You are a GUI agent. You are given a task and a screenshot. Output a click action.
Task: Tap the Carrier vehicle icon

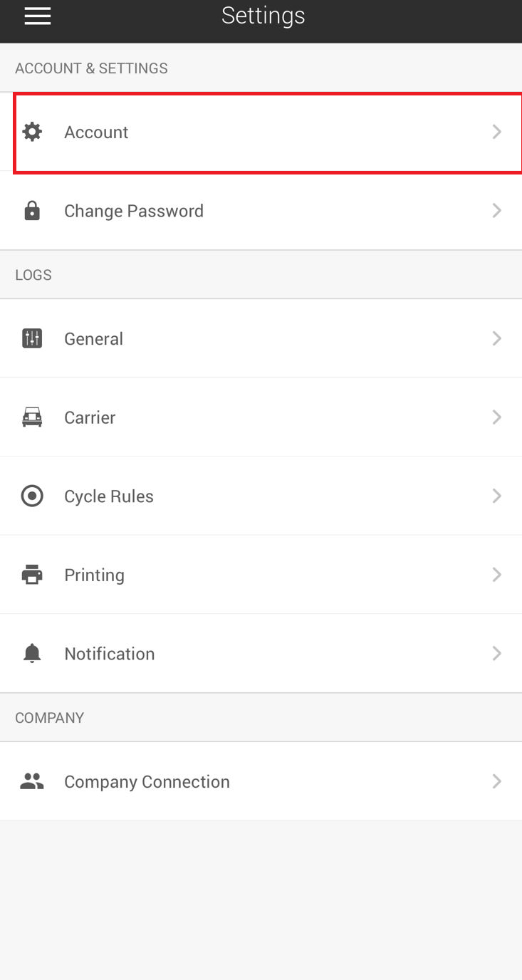[x=32, y=417]
